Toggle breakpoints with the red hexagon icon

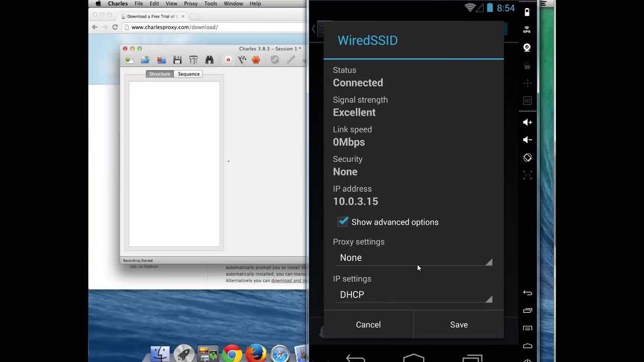pos(256,60)
